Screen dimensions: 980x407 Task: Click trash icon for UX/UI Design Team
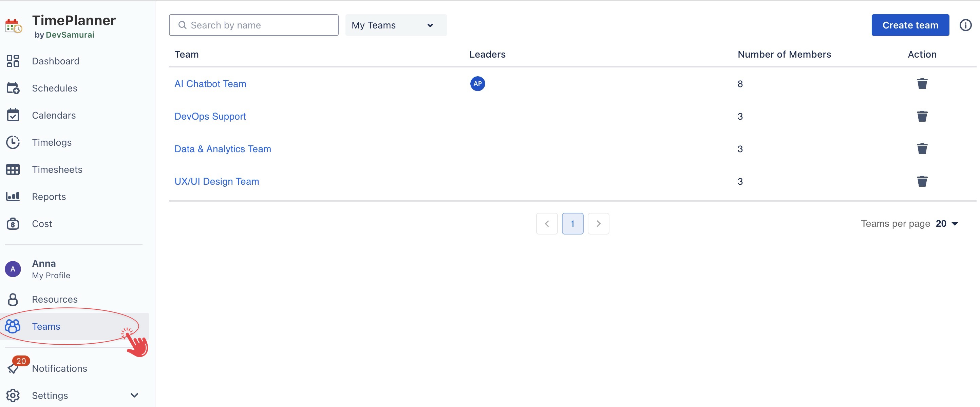[x=922, y=181]
